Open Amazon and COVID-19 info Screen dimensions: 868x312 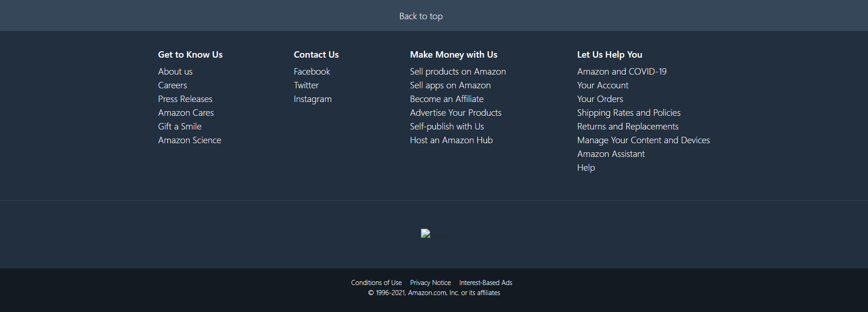pyautogui.click(x=622, y=71)
